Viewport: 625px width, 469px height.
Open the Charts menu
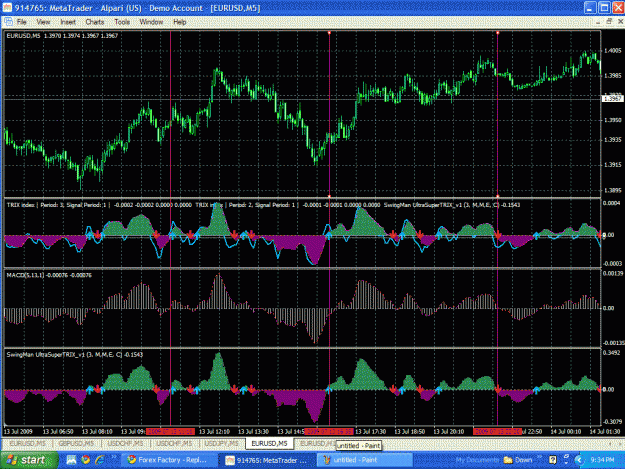(95, 22)
